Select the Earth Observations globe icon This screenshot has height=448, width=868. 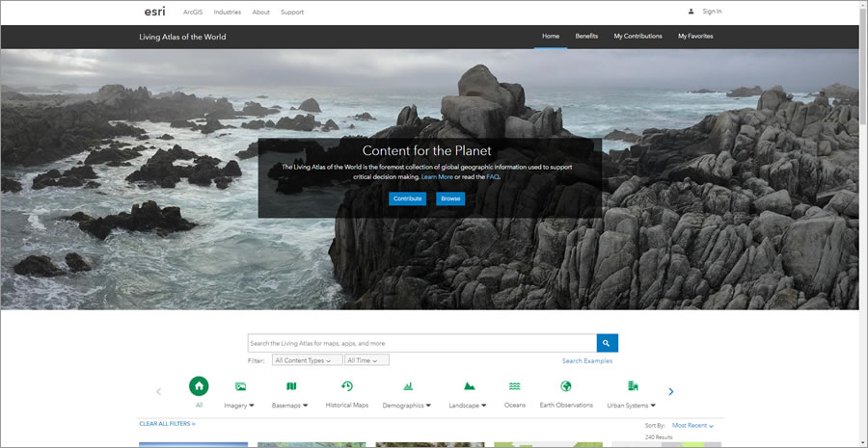[566, 386]
